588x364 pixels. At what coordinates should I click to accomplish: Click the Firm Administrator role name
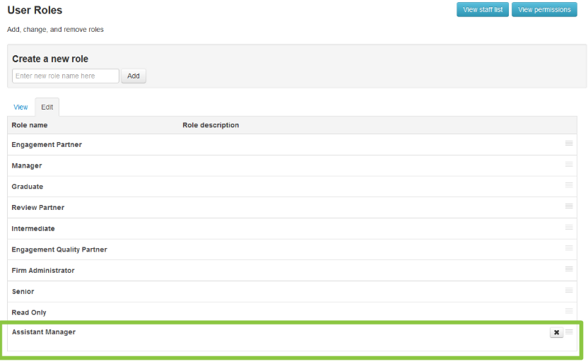point(43,271)
